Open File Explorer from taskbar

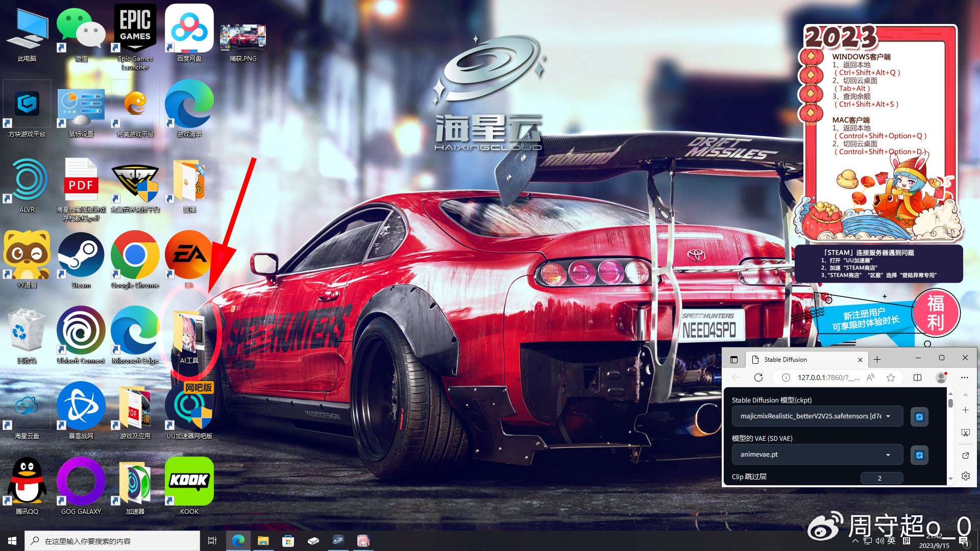pos(263,541)
